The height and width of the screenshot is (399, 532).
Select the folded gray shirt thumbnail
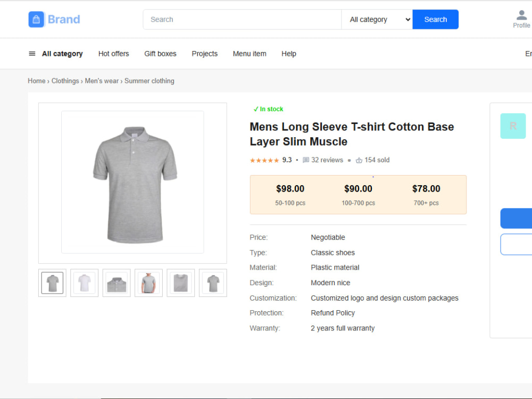[181, 283]
